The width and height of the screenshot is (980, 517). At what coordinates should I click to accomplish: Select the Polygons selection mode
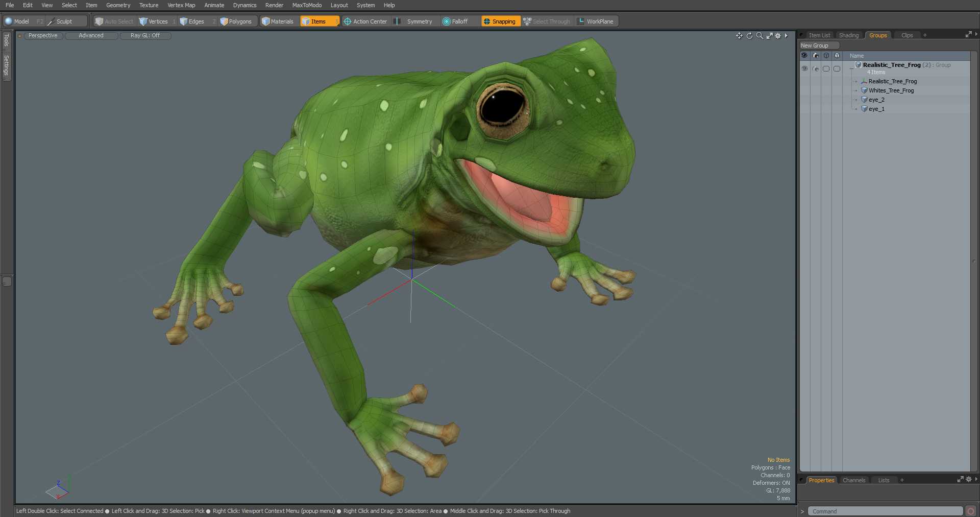pyautogui.click(x=236, y=21)
